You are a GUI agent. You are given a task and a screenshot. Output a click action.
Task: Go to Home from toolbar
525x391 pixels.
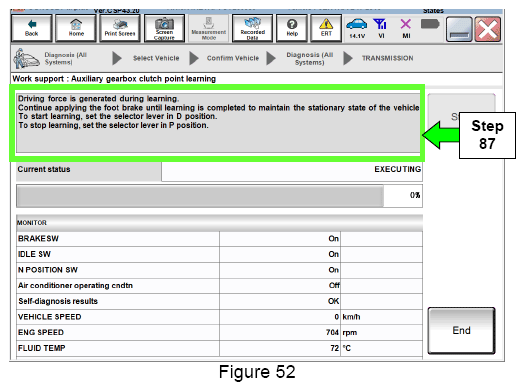pos(76,28)
